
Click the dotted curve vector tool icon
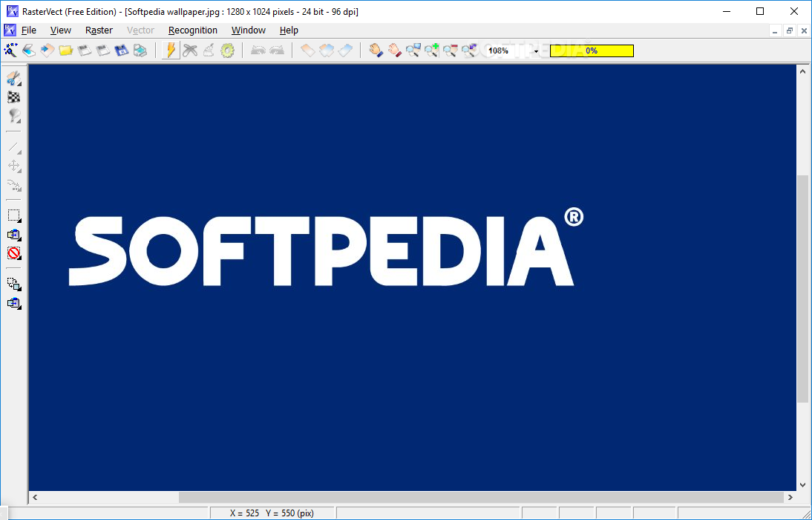(14, 184)
